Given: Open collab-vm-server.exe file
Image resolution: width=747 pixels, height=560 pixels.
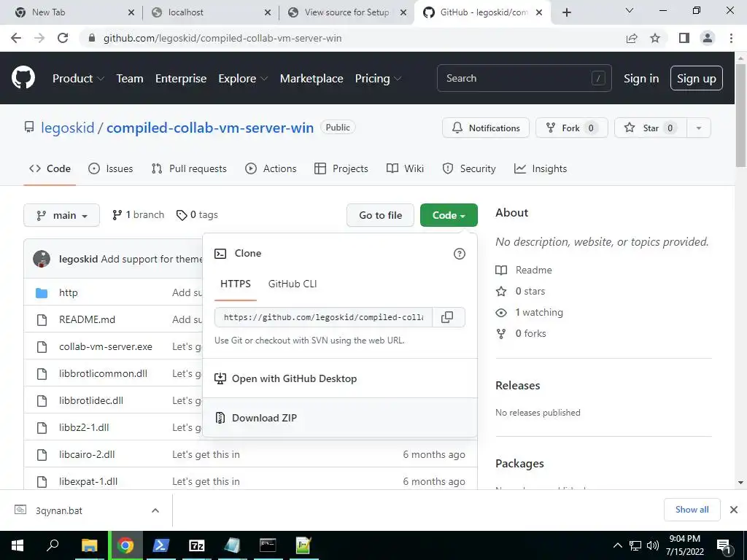Looking at the screenshot, I should pos(106,346).
